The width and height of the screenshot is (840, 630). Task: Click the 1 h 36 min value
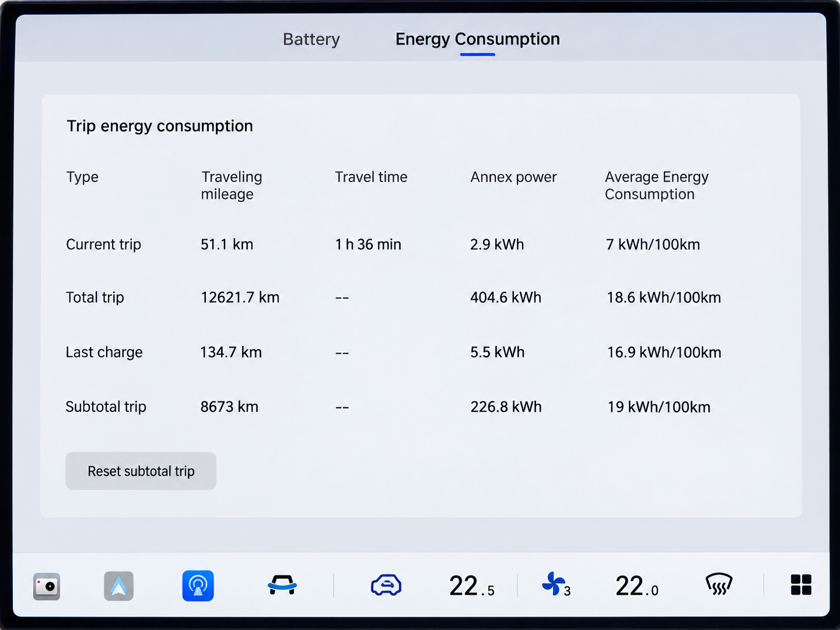(x=368, y=244)
